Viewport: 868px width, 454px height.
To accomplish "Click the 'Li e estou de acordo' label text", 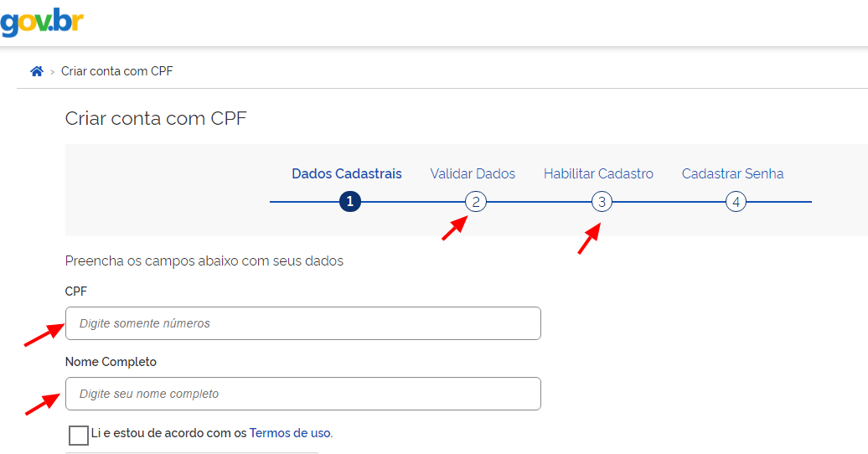I will (x=169, y=433).
